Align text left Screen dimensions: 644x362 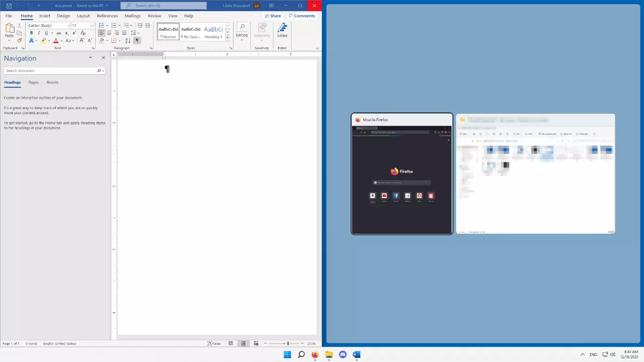click(x=101, y=33)
